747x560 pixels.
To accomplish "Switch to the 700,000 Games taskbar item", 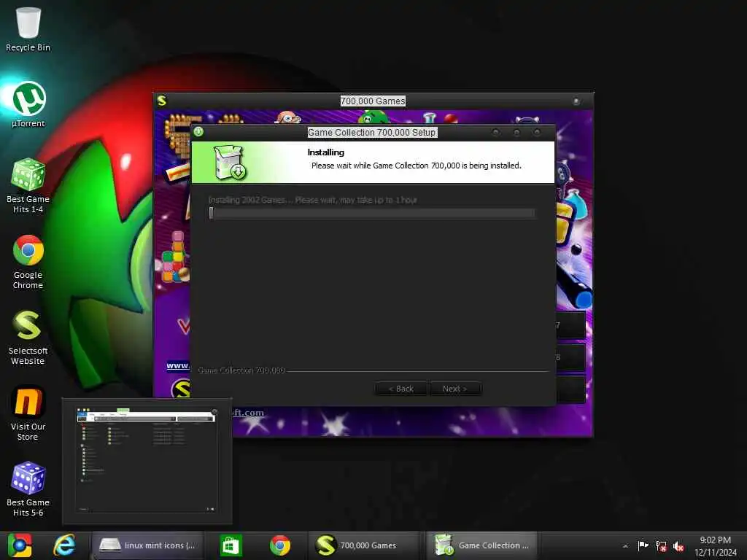I will click(x=364, y=545).
